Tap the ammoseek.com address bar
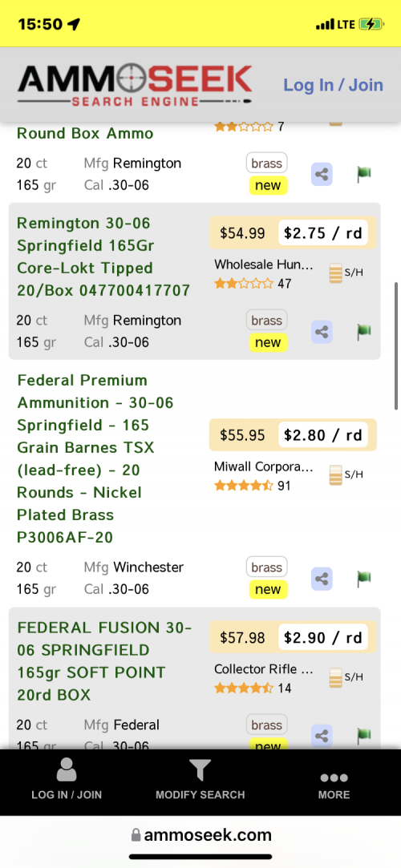401x868 pixels. (x=200, y=835)
